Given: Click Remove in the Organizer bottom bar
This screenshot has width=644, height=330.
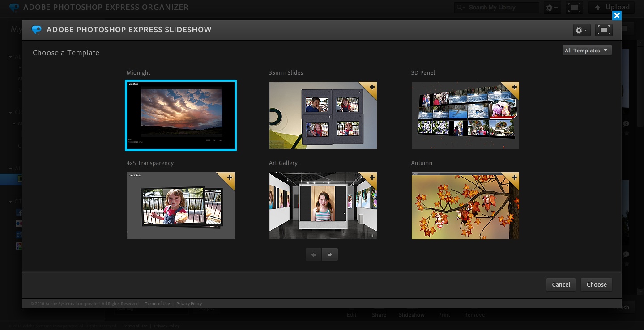Looking at the screenshot, I should point(474,315).
